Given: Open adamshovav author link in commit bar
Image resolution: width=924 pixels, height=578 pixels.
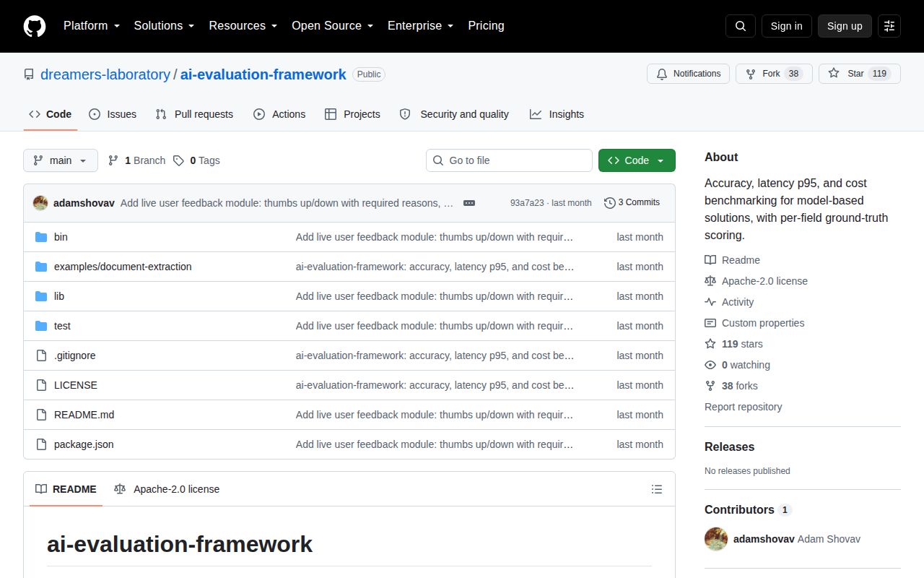Looking at the screenshot, I should 84,203.
